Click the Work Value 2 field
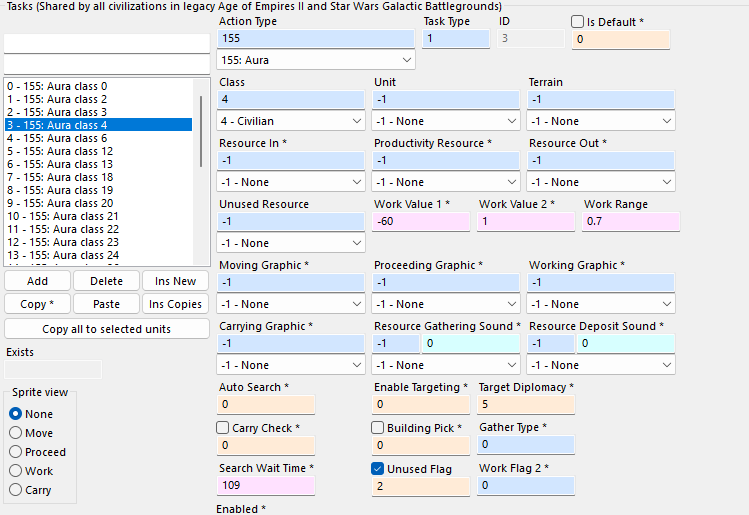 pos(526,222)
